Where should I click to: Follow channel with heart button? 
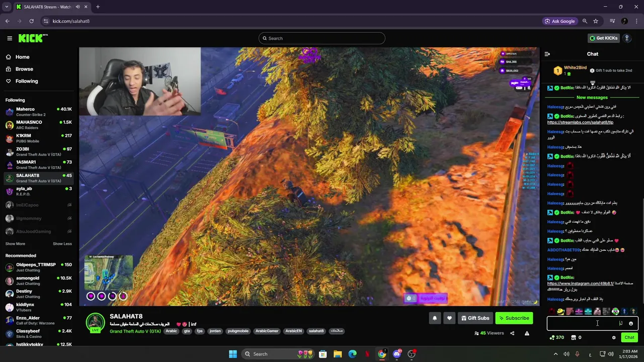click(x=449, y=318)
